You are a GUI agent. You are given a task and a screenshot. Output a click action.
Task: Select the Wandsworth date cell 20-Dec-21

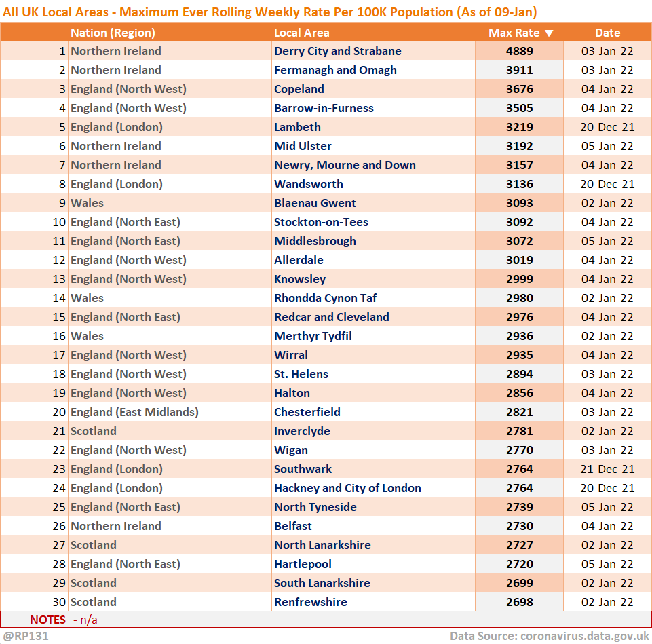607,184
